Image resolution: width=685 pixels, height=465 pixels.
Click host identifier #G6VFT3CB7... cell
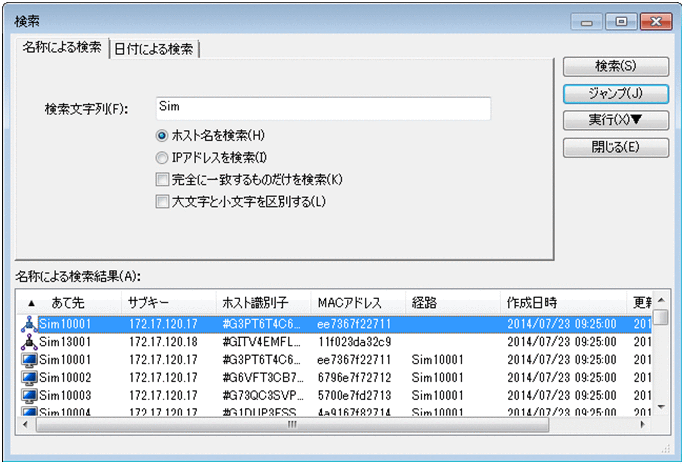pos(261,378)
